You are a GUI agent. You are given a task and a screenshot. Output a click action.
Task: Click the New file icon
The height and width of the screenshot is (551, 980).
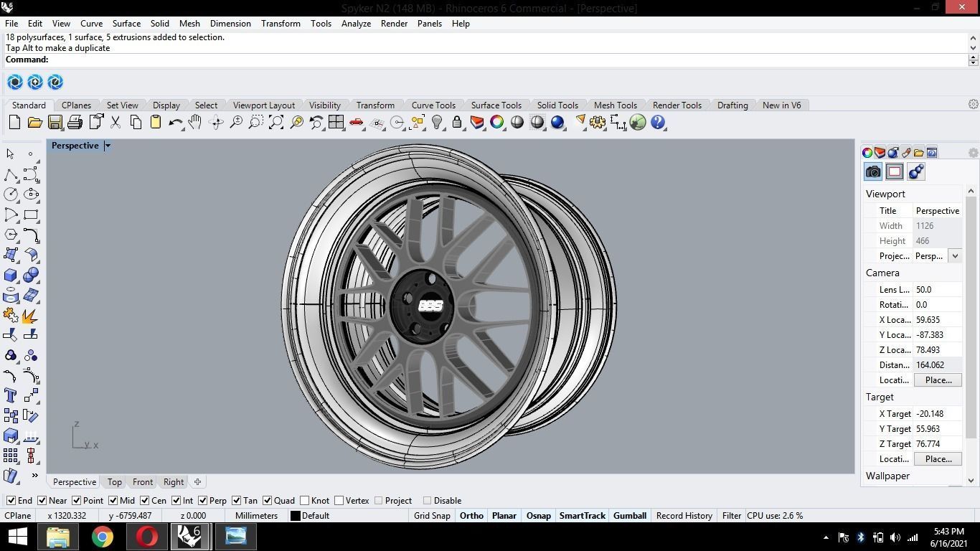(14, 123)
